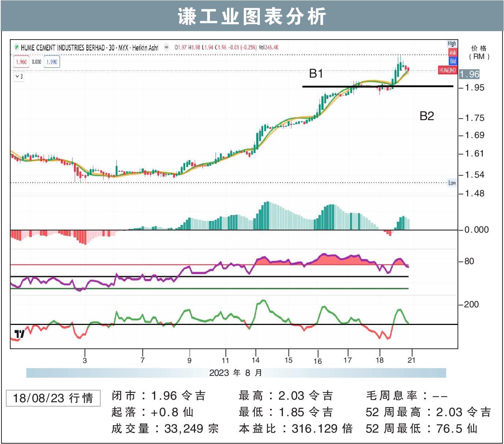Click the 80 oscillator axis label
Viewport: 504px width, 444px height.
tap(469, 261)
